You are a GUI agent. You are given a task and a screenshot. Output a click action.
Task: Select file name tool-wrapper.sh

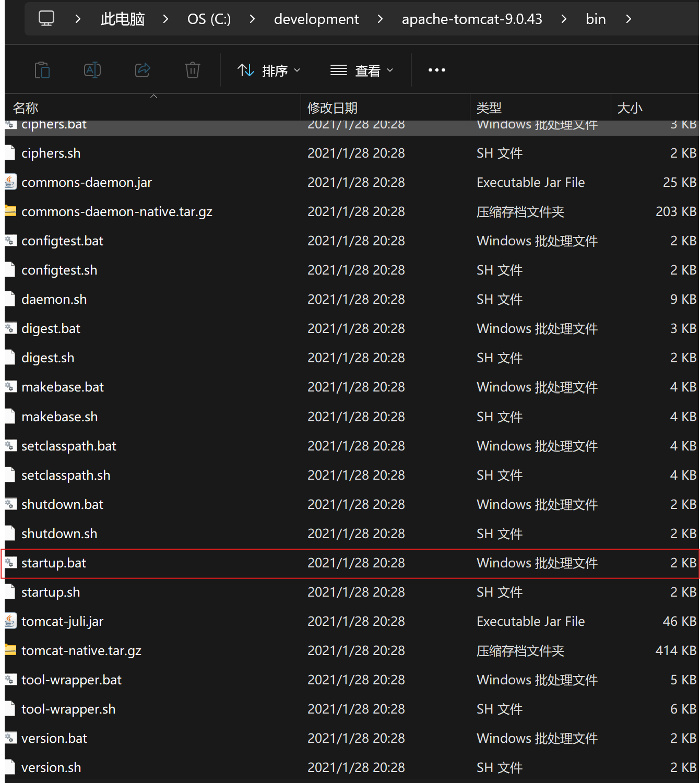68,709
